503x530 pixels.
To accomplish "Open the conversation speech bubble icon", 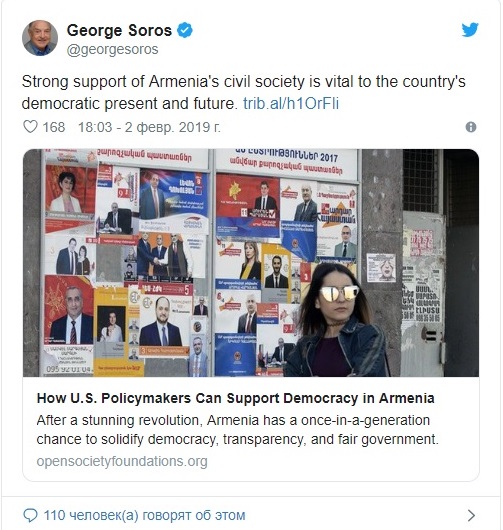I will pos(30,515).
